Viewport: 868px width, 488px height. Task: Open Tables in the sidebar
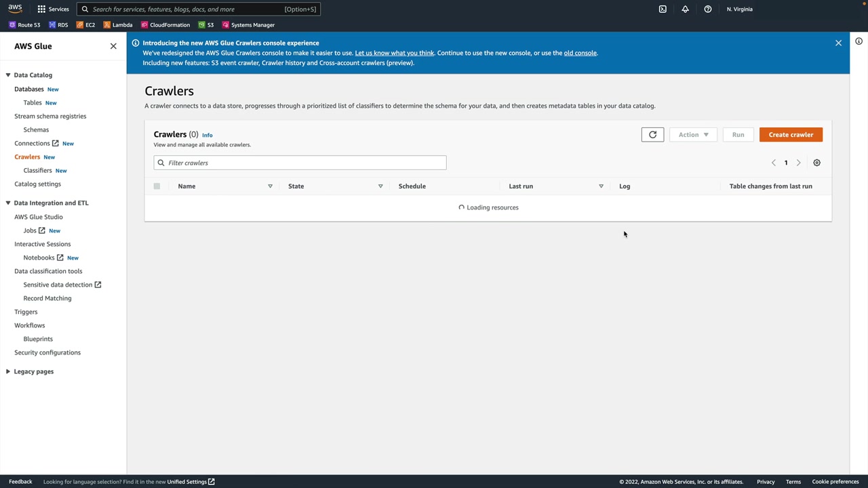(33, 102)
